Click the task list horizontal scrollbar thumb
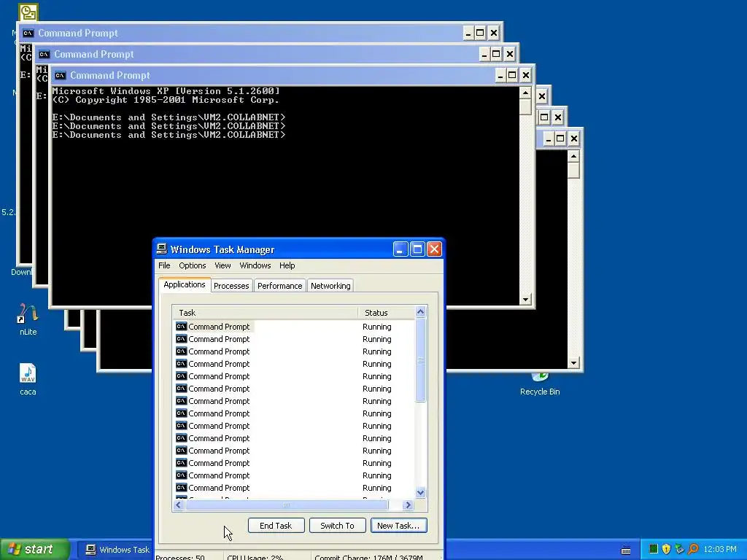Viewport: 747px width, 560px height. pyautogui.click(x=286, y=505)
